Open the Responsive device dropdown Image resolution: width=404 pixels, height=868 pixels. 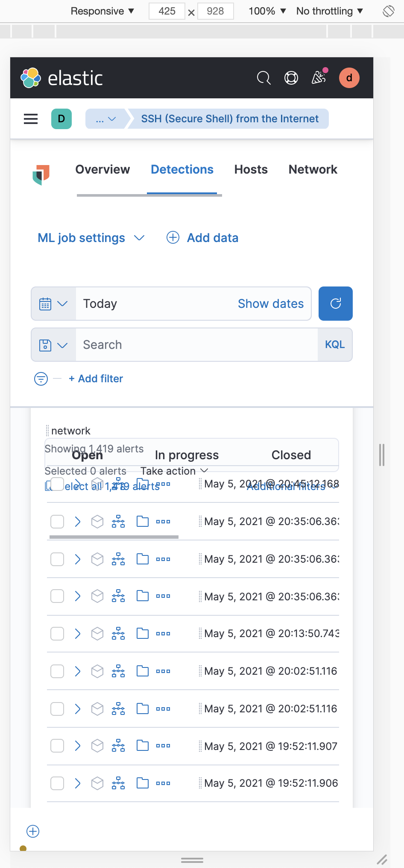tap(102, 11)
